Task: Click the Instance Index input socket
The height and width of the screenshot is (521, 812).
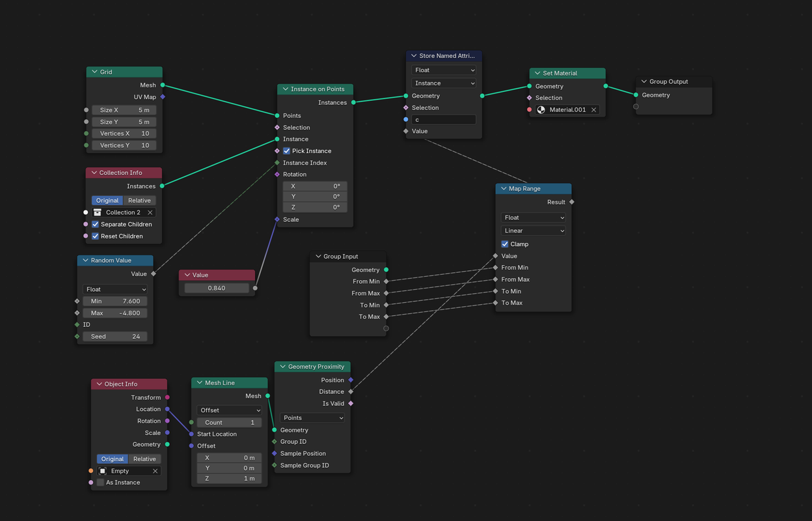Action: 277,163
